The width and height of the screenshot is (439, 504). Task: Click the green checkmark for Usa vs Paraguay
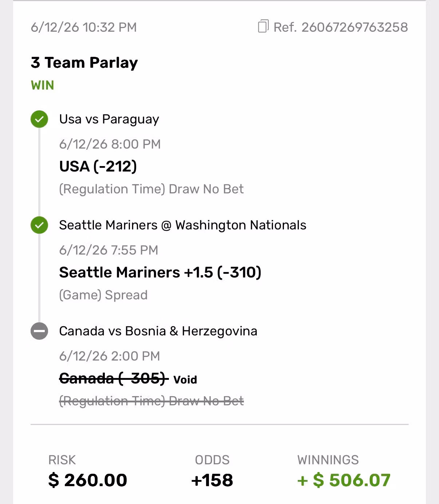39,119
